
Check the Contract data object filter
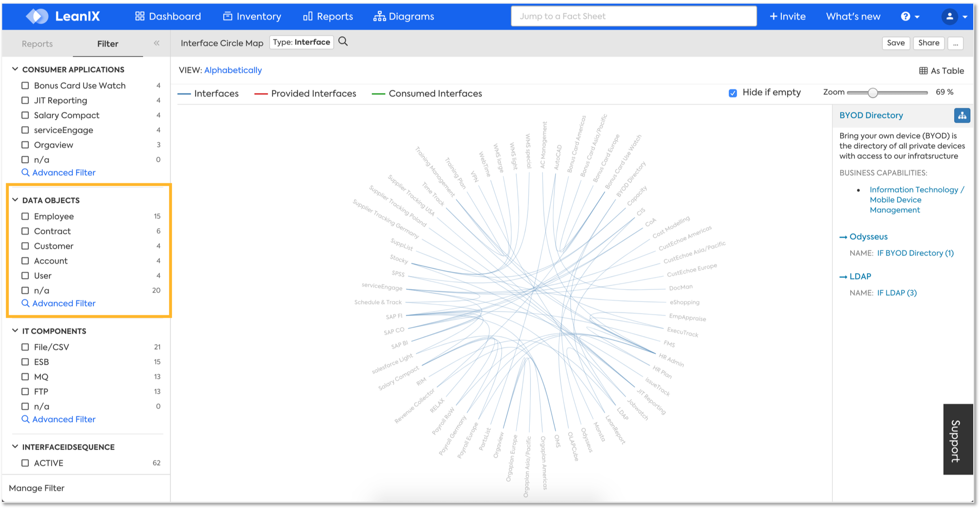coord(25,231)
